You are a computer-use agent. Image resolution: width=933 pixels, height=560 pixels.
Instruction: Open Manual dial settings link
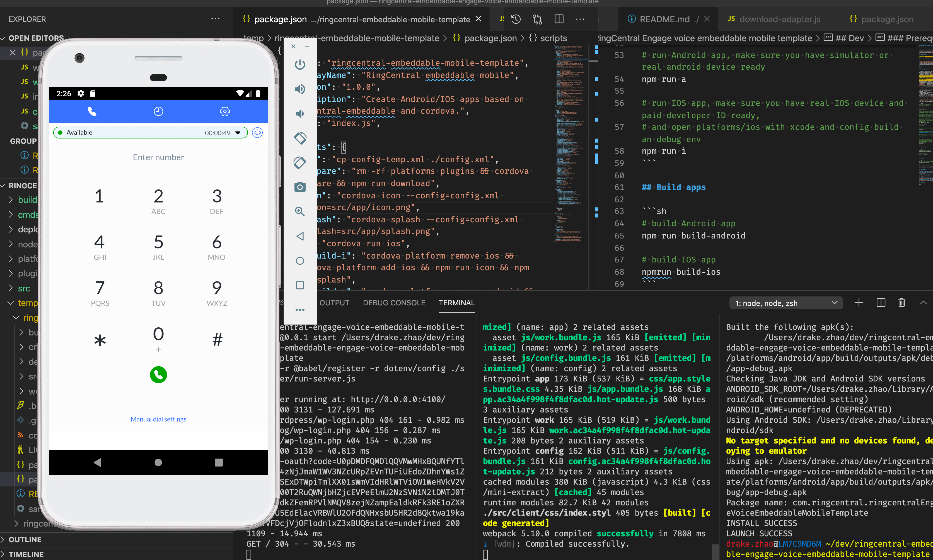point(158,419)
